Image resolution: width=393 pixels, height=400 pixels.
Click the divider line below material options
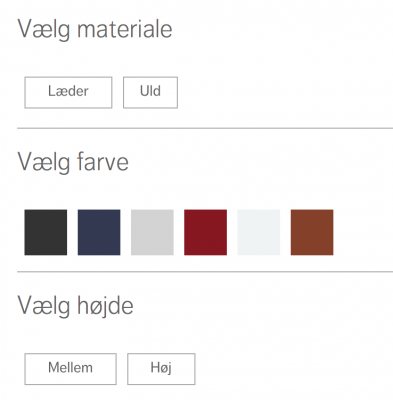[205, 128]
